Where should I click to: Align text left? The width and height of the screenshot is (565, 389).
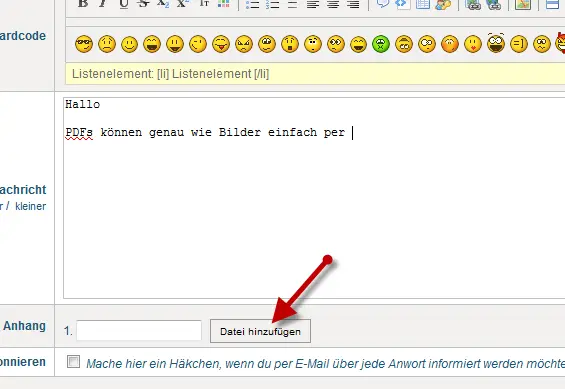coord(313,4)
